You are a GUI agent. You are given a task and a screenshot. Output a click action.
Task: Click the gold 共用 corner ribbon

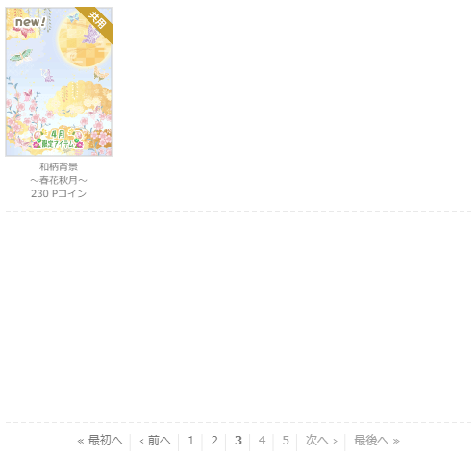pos(96,22)
